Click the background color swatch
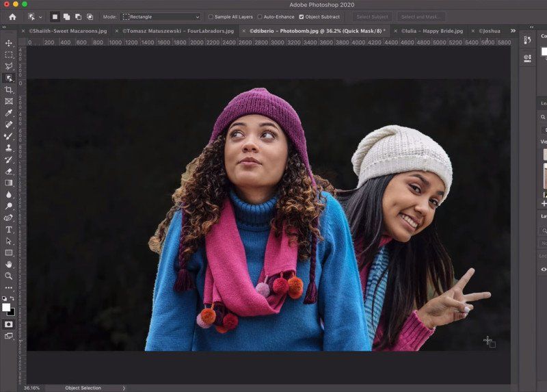 pos(12,313)
